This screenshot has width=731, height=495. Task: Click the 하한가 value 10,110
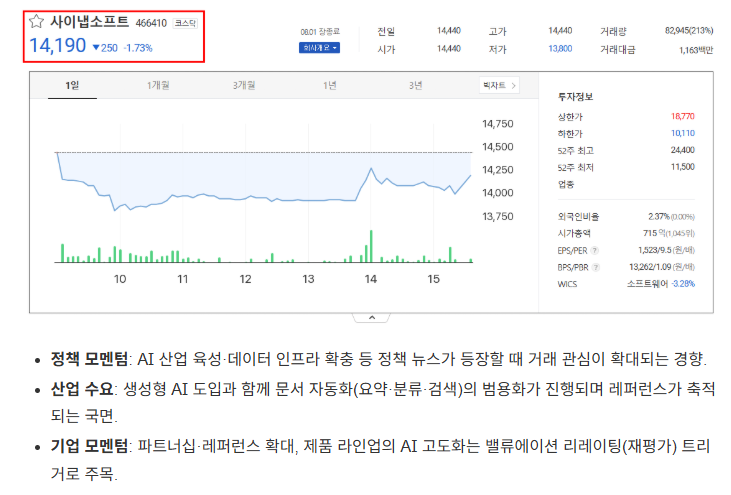(683, 133)
